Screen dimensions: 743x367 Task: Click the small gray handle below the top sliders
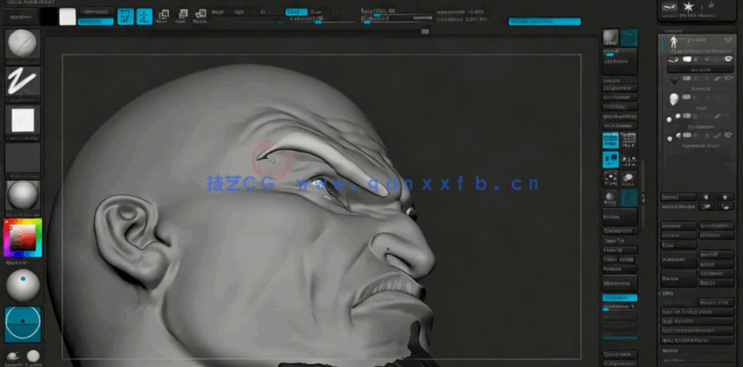coord(425,31)
